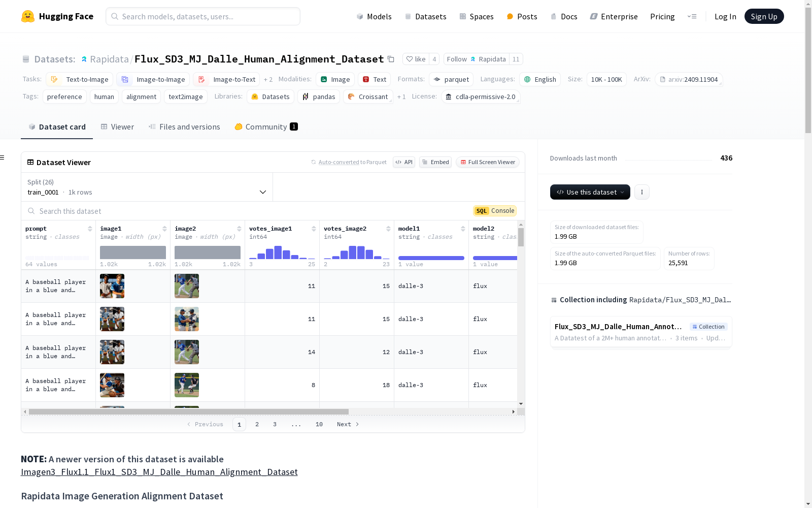Click the Datasets icon beside the title
This screenshot has width=812, height=508.
(x=26, y=59)
